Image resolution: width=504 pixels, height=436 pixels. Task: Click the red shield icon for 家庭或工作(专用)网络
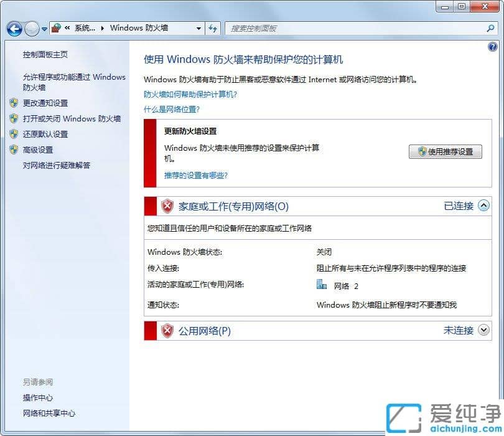pos(167,206)
